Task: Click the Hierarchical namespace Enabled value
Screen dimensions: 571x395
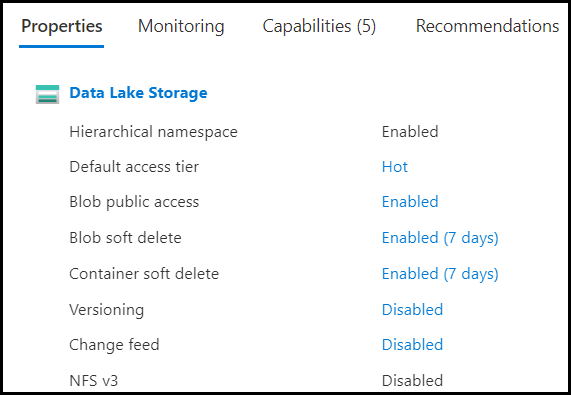Action: (410, 132)
